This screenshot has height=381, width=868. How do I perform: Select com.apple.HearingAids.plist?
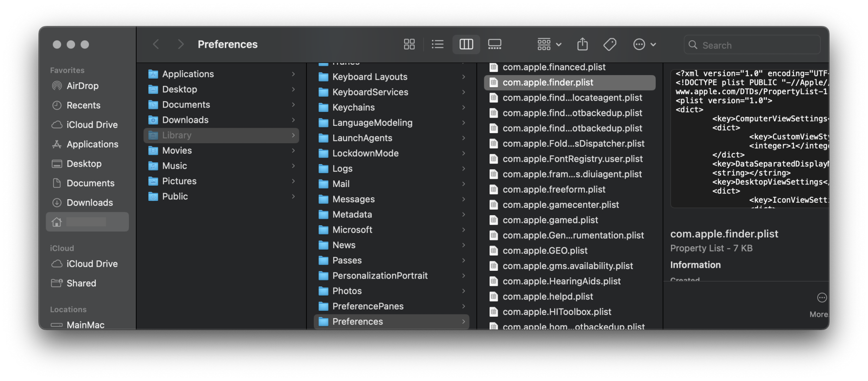click(569, 281)
